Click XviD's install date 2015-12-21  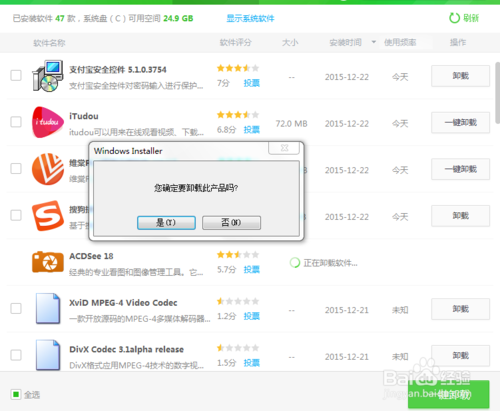[347, 310]
